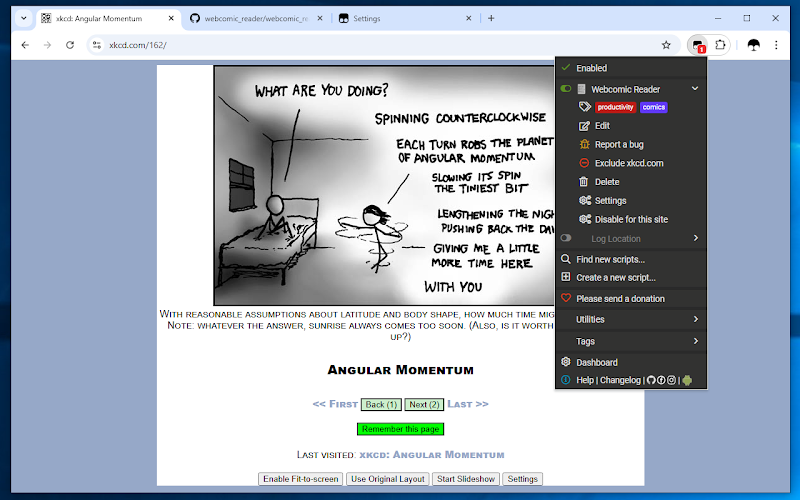800x500 pixels.
Task: Open a new browser tab with plus
Action: click(491, 18)
